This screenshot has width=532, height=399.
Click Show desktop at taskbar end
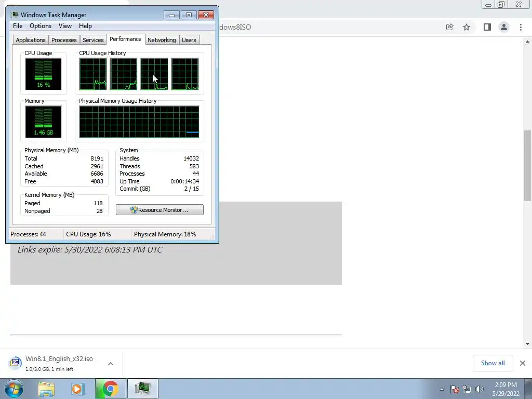[529, 389]
